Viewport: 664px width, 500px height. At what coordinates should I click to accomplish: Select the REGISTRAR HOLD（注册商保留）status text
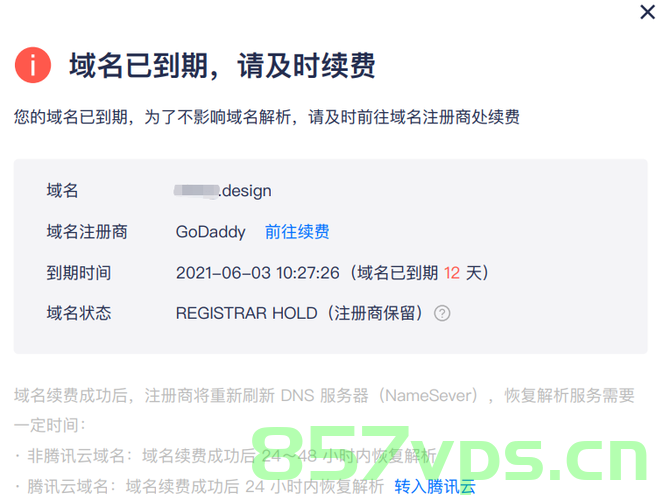300,313
